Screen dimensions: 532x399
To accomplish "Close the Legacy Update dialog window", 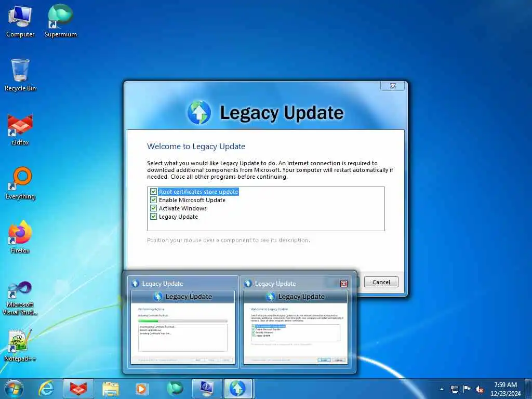I will pos(393,86).
